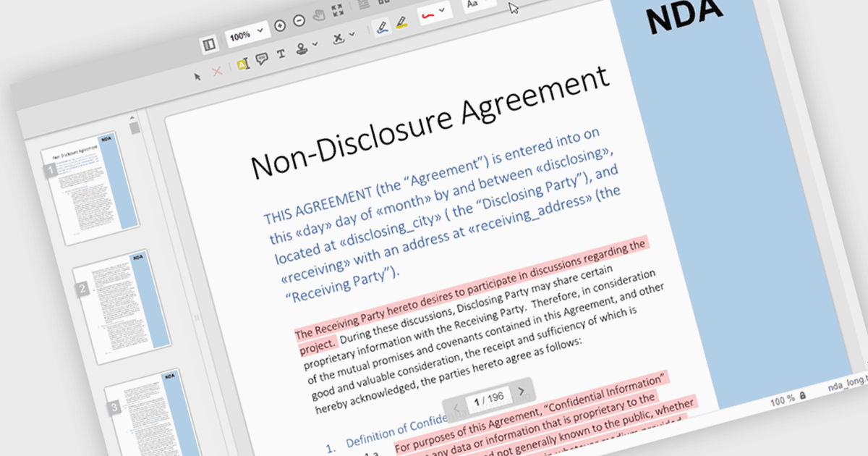
Task: Open page 1 thumbnail
Action: coord(90,188)
